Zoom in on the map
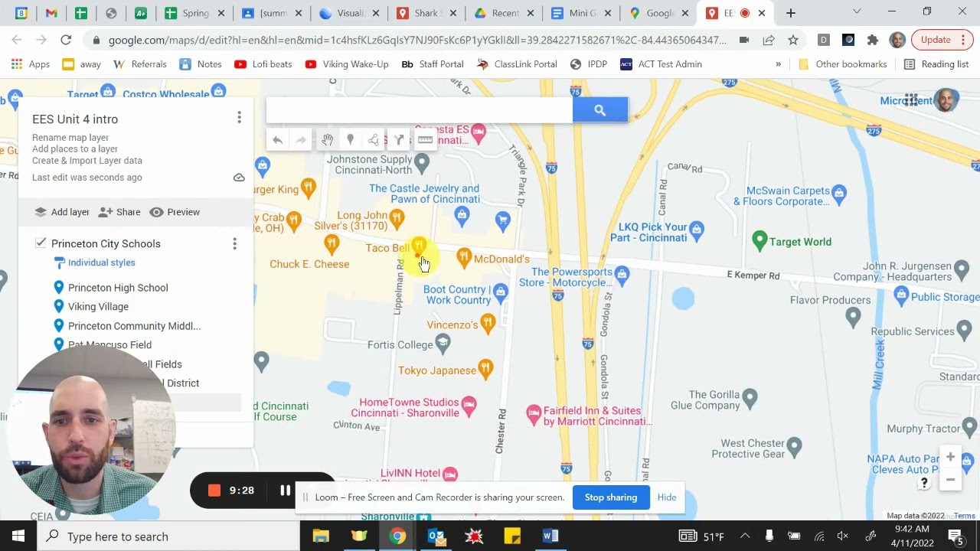 click(x=950, y=457)
